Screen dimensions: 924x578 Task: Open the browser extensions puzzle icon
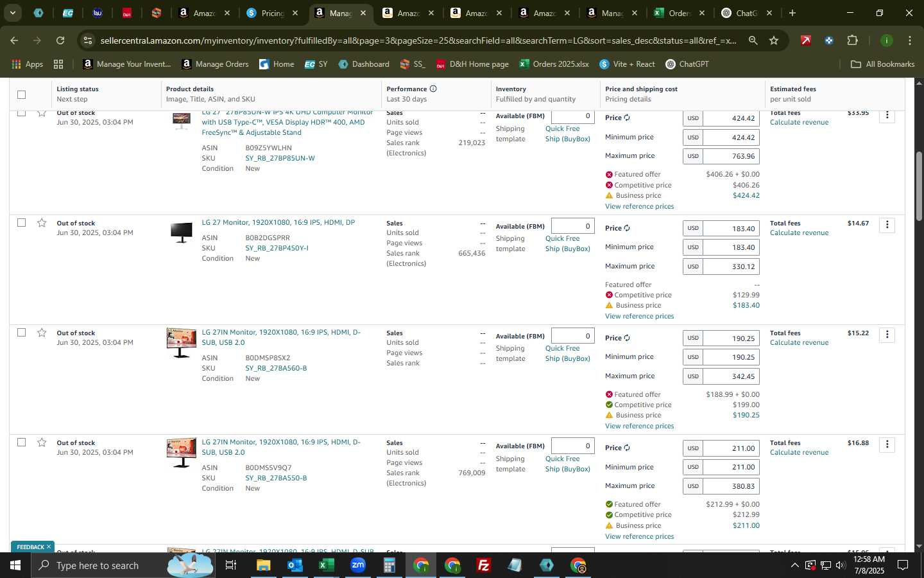(x=852, y=40)
